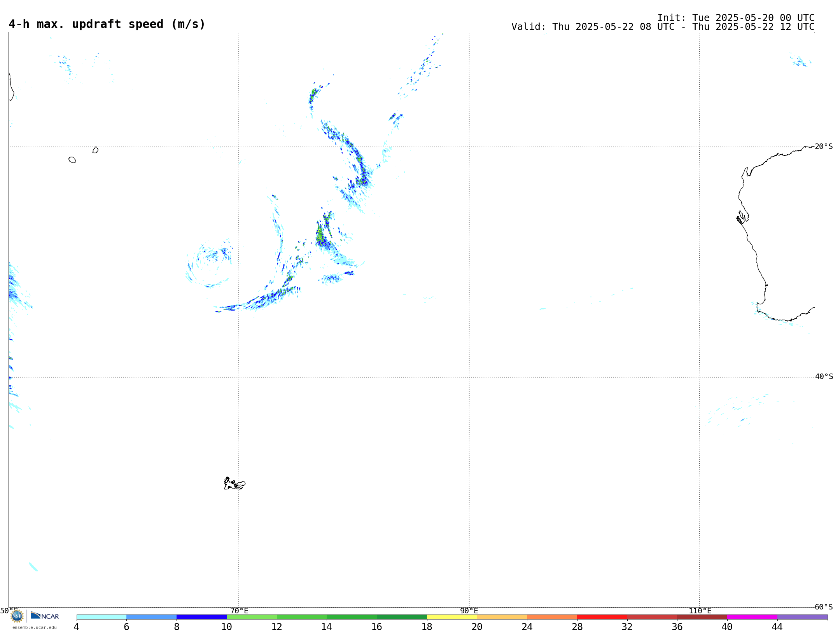Screen dimensions: 840x632
Task: Select the dark blue 8–10 m/s swatch
Action: (x=201, y=617)
